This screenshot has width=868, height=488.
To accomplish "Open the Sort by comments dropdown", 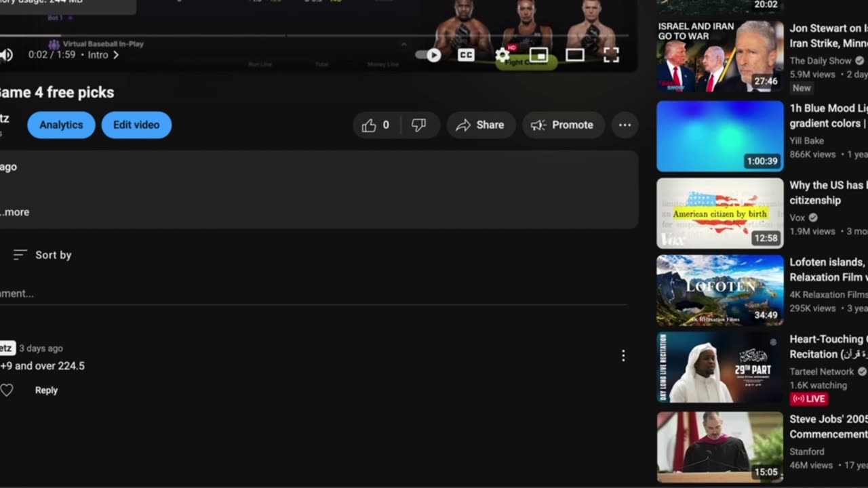I will (42, 255).
